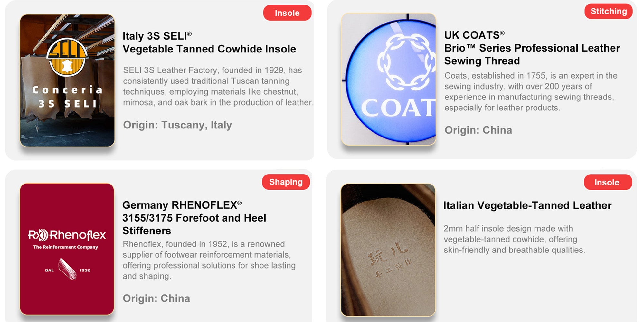Open Germany RHENOFLEX Stiffeners heading
The width and height of the screenshot is (644, 322).
[x=194, y=218]
